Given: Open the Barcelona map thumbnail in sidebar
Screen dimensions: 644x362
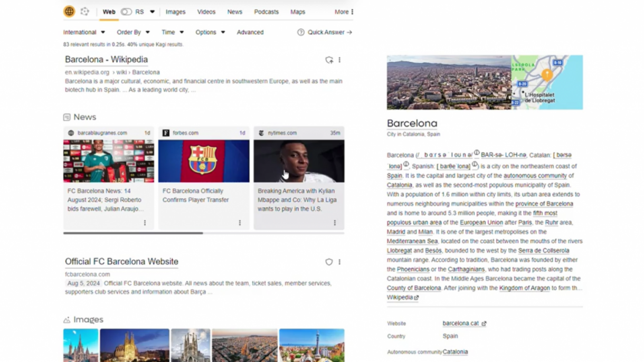Looking at the screenshot, I should pyautogui.click(x=547, y=82).
